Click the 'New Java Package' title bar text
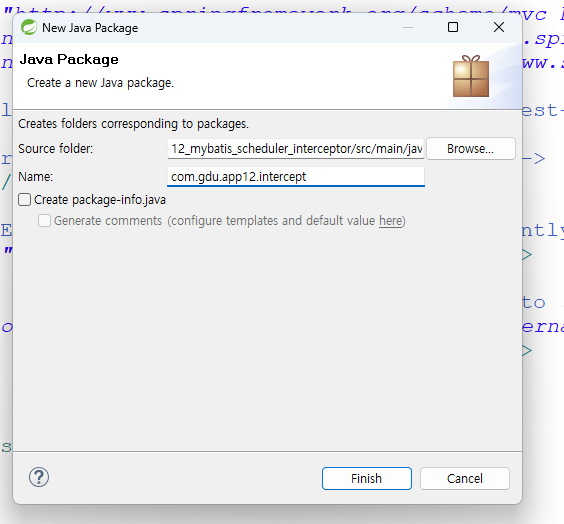Screen dimensions: 564x524 [90, 28]
